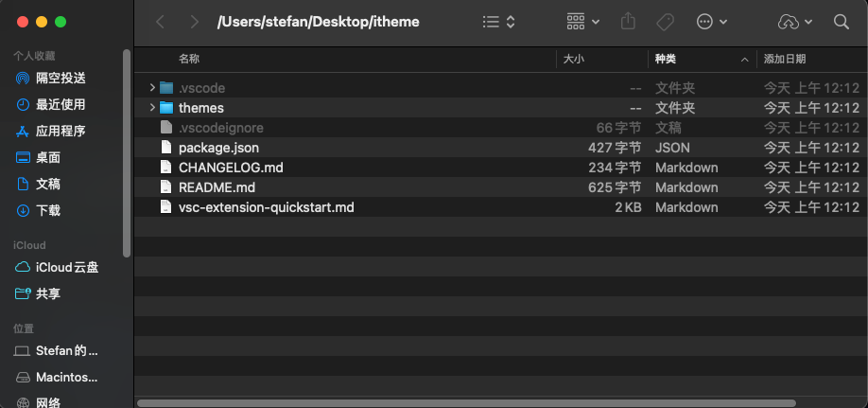Click the iCloud Drive cloud icon

pos(23,268)
